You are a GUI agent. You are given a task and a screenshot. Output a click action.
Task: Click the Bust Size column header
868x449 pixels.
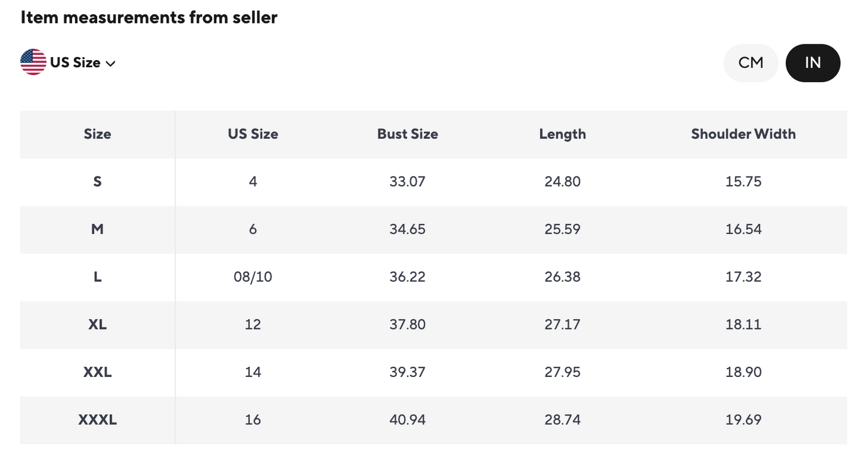(x=407, y=134)
